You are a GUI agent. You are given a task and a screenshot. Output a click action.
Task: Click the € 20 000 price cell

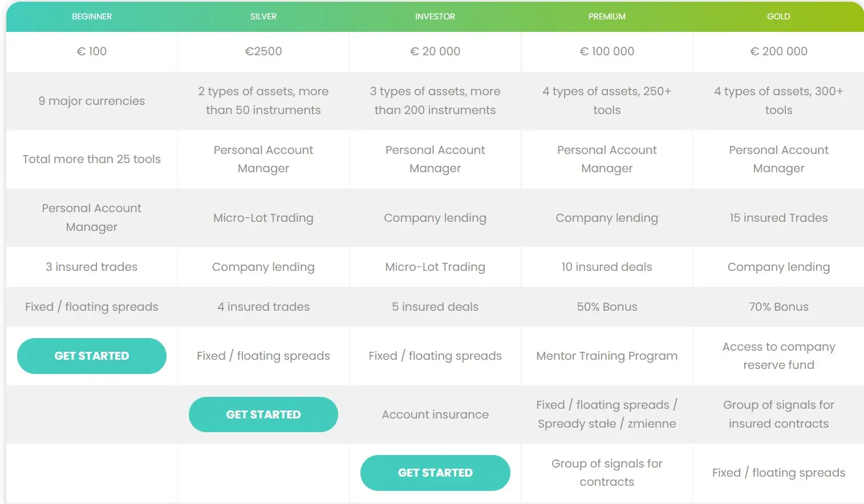[x=435, y=51]
